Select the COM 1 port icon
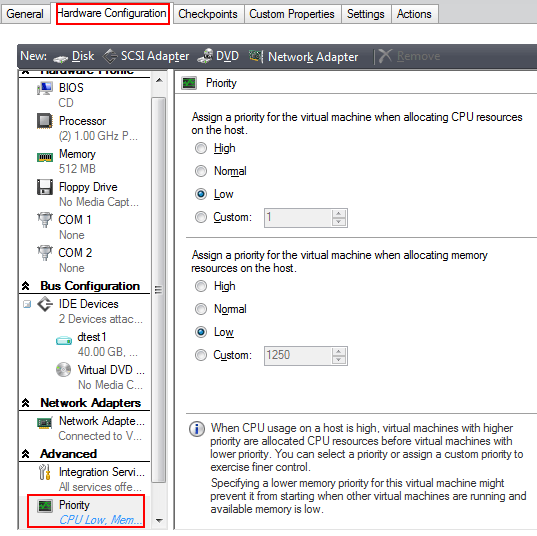This screenshot has width=537, height=536. [45, 220]
